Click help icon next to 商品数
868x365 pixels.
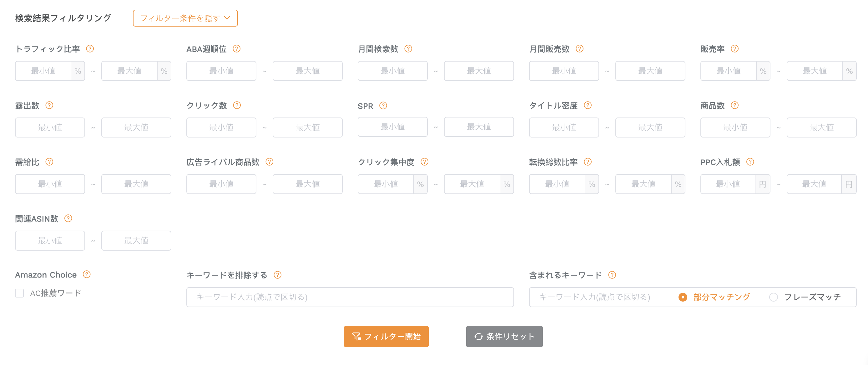point(735,105)
